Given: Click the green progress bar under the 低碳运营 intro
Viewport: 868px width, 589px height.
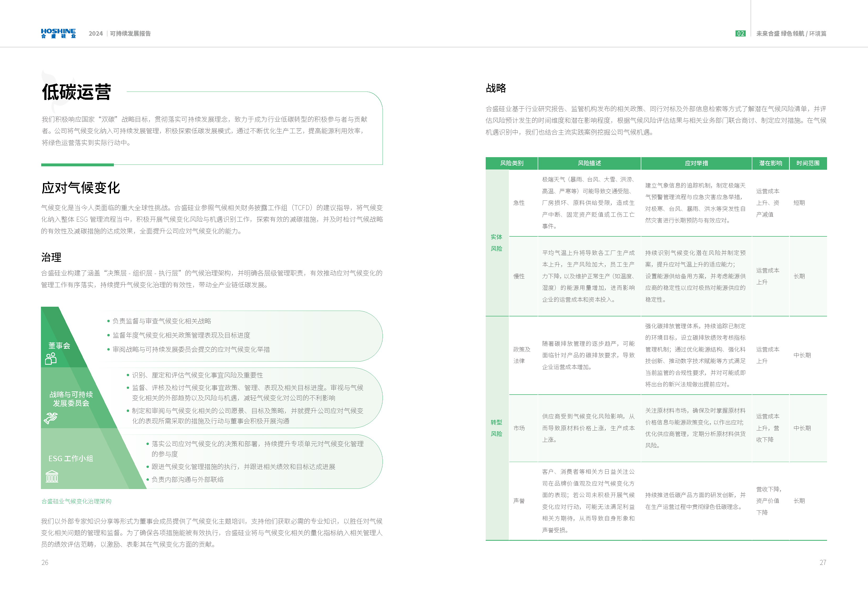Looking at the screenshot, I should pos(77,164).
